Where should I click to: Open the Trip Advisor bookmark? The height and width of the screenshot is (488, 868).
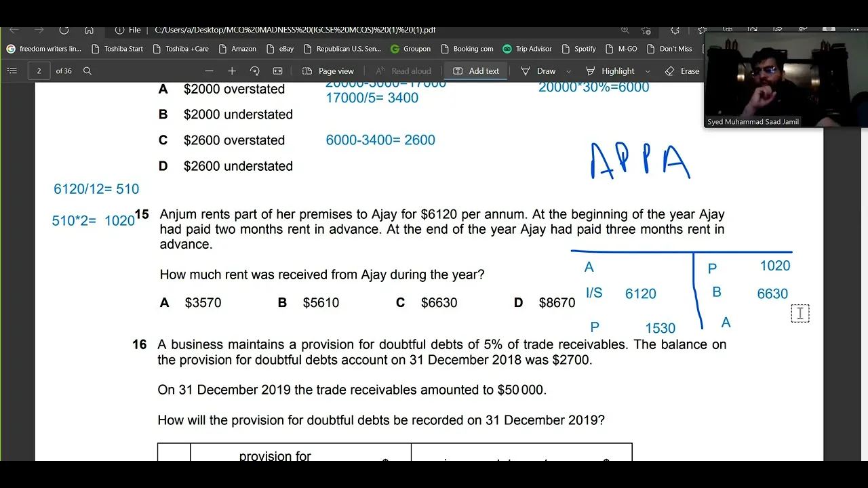tap(527, 49)
